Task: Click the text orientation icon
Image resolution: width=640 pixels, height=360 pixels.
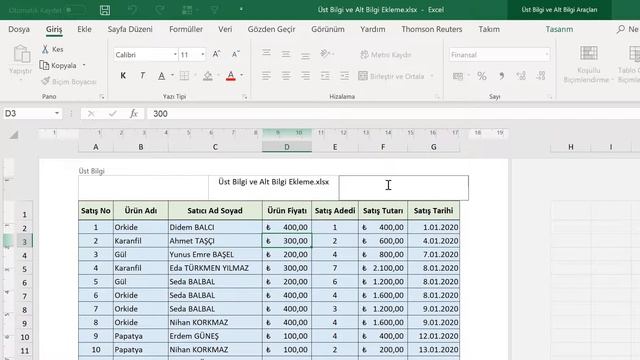Action: [x=325, y=54]
